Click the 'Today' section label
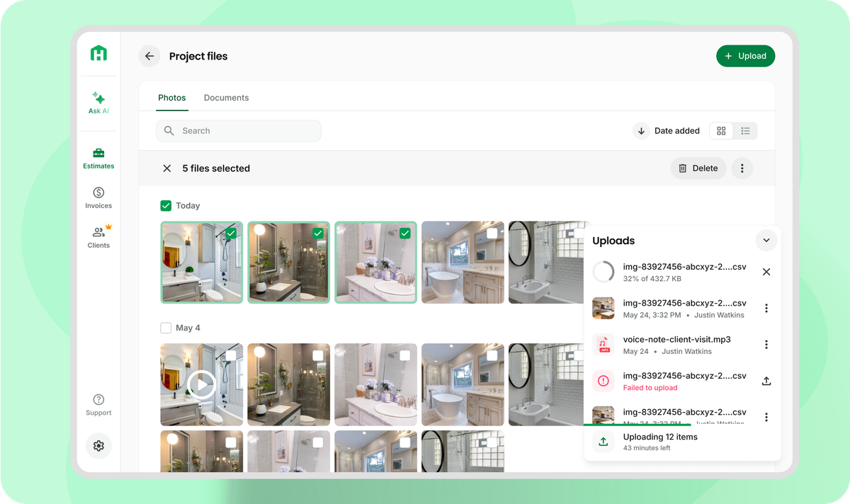Screen dimensions: 850x504 tap(188, 206)
